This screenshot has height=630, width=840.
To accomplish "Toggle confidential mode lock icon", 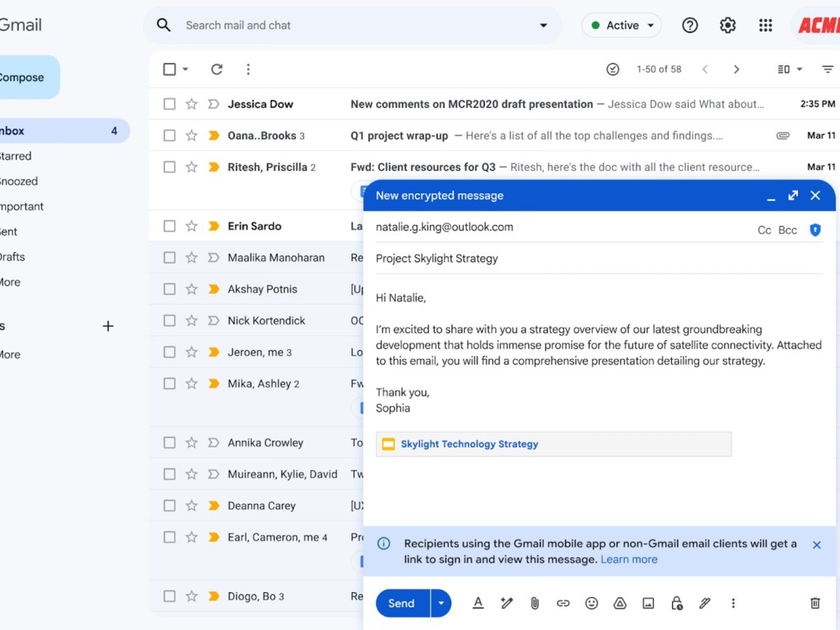I will coord(676,603).
